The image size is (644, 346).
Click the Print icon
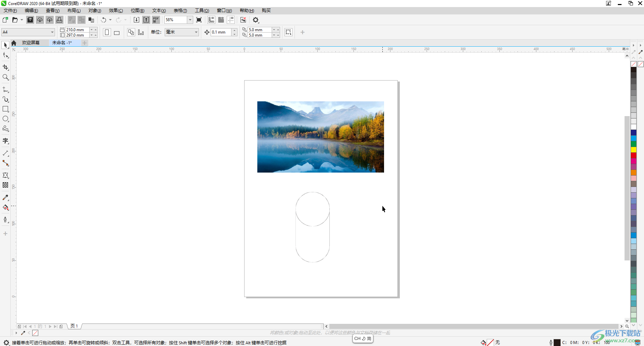point(59,20)
